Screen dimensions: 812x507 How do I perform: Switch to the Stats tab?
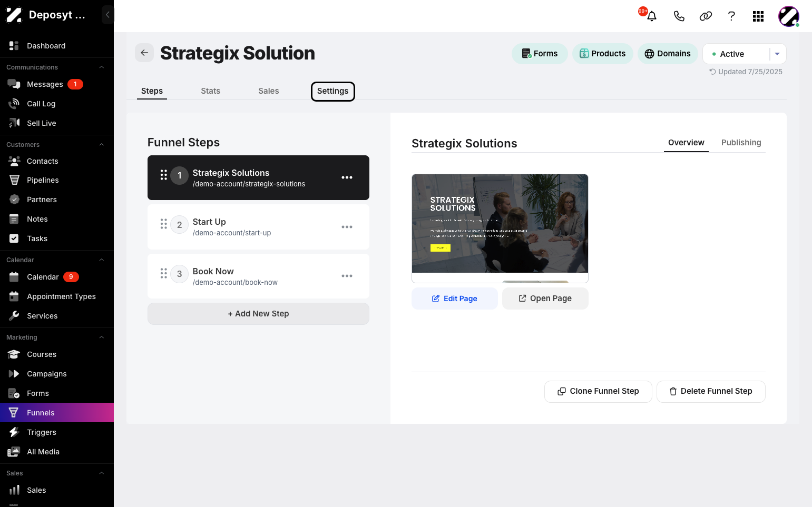point(210,91)
